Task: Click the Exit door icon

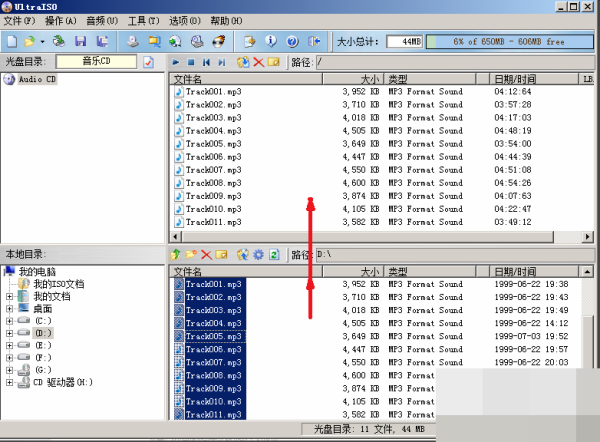Action: coord(314,41)
